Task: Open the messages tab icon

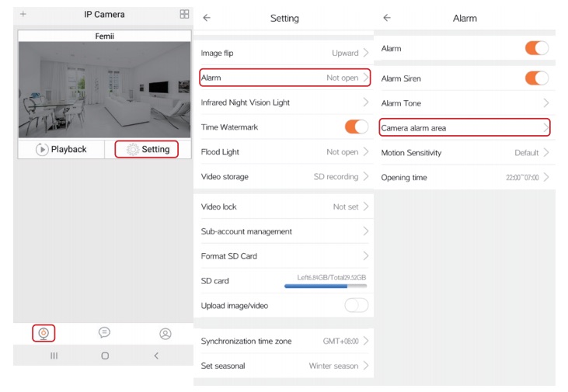Action: pos(104,332)
